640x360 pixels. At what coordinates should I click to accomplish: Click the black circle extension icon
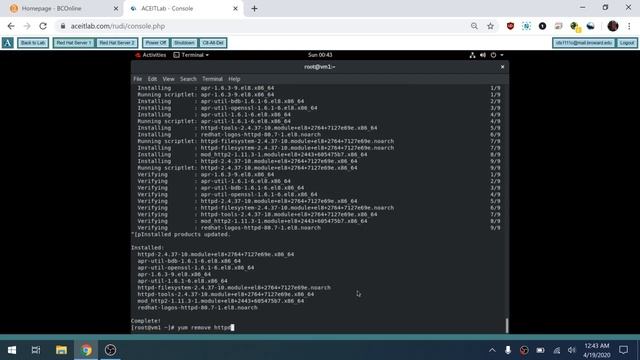(542, 26)
